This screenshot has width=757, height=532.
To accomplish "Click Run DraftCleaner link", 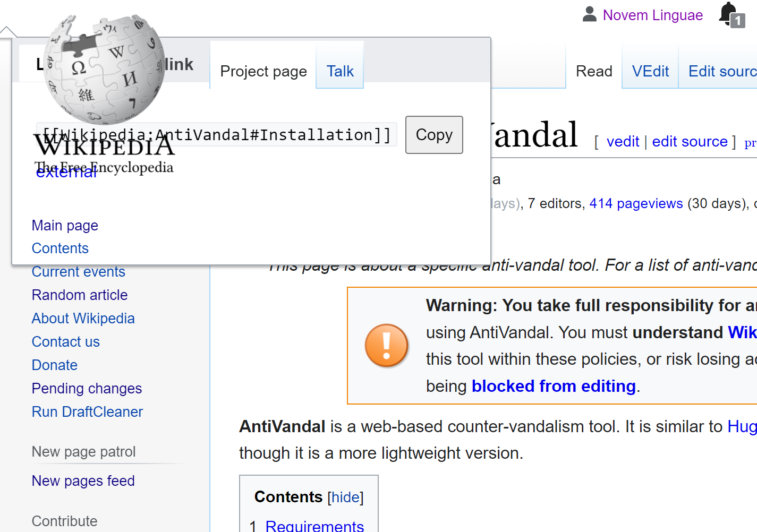I will coord(88,412).
